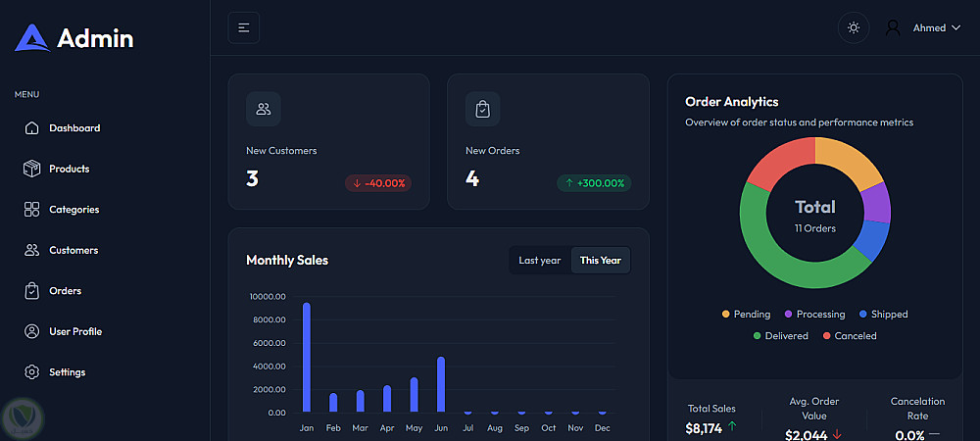Toggle the Canceled legend item
Screen dimensions: 980x441
850,336
